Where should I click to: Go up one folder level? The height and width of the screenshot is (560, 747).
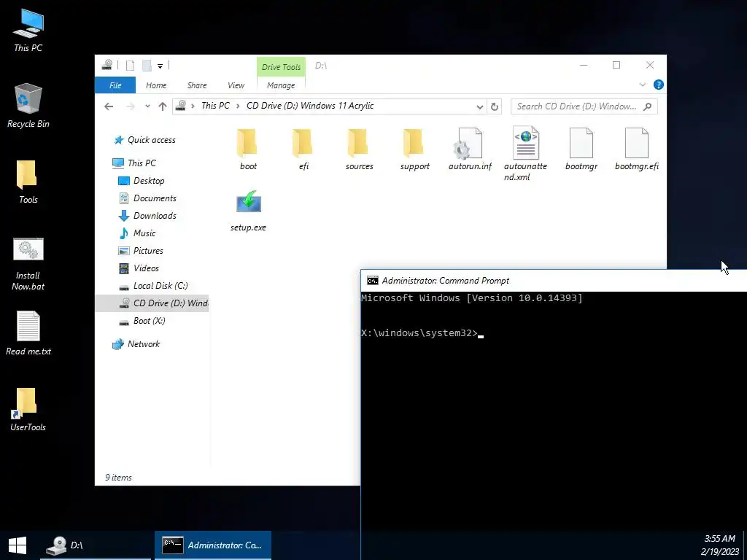163,106
